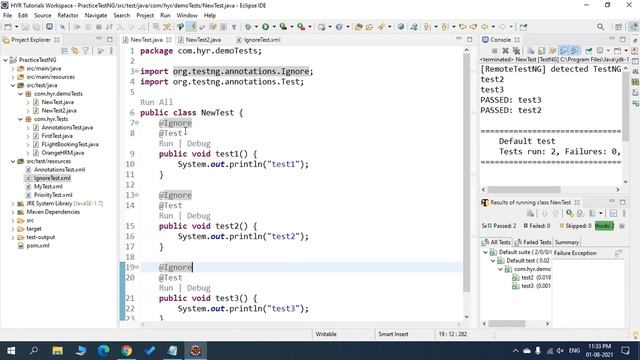Open the Summary tab in results
640x360 pixels.
[567, 242]
